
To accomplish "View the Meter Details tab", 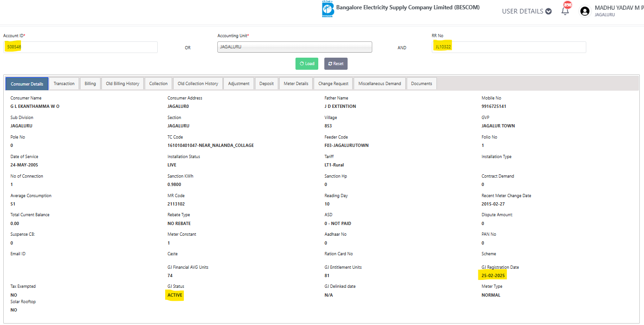I will pyautogui.click(x=296, y=84).
